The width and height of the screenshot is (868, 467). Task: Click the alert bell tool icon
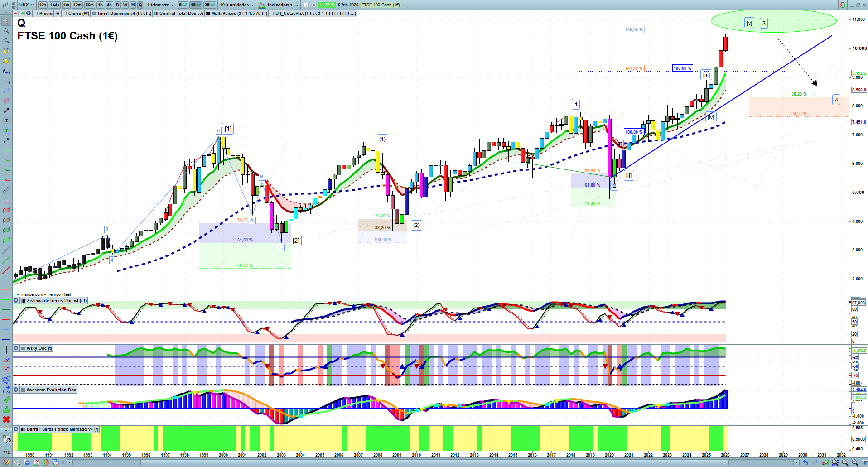pyautogui.click(x=6, y=61)
